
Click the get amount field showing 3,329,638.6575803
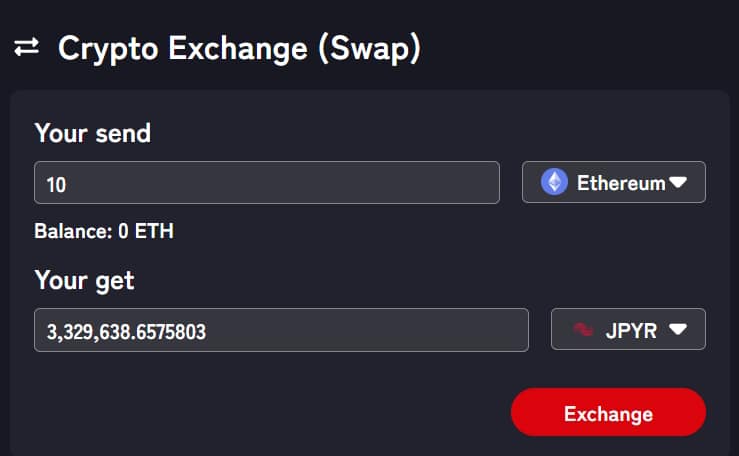pos(281,331)
